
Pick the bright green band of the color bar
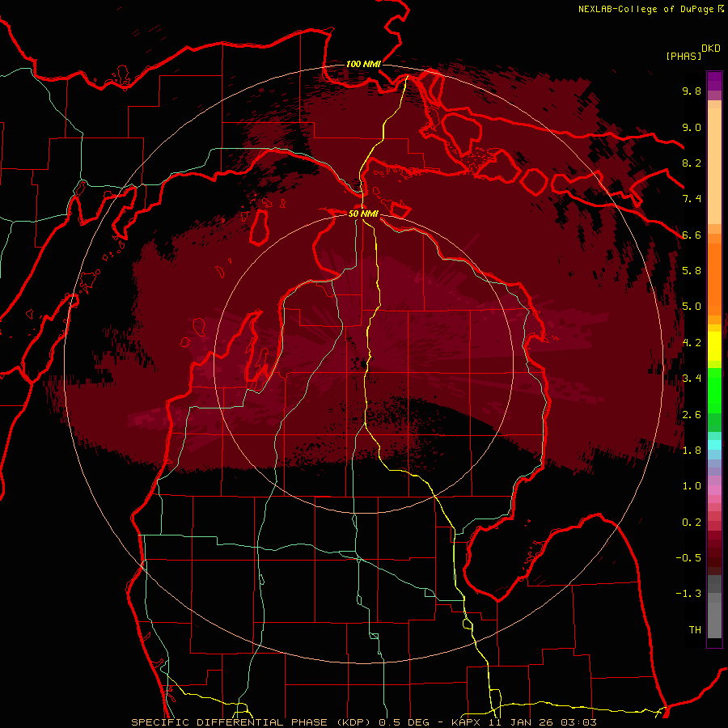[x=714, y=390]
